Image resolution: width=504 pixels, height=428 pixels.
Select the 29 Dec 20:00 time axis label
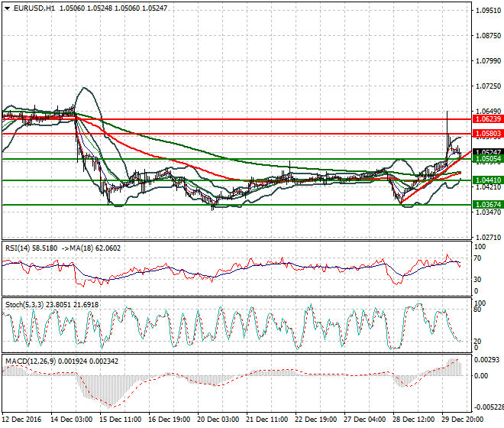[462, 420]
